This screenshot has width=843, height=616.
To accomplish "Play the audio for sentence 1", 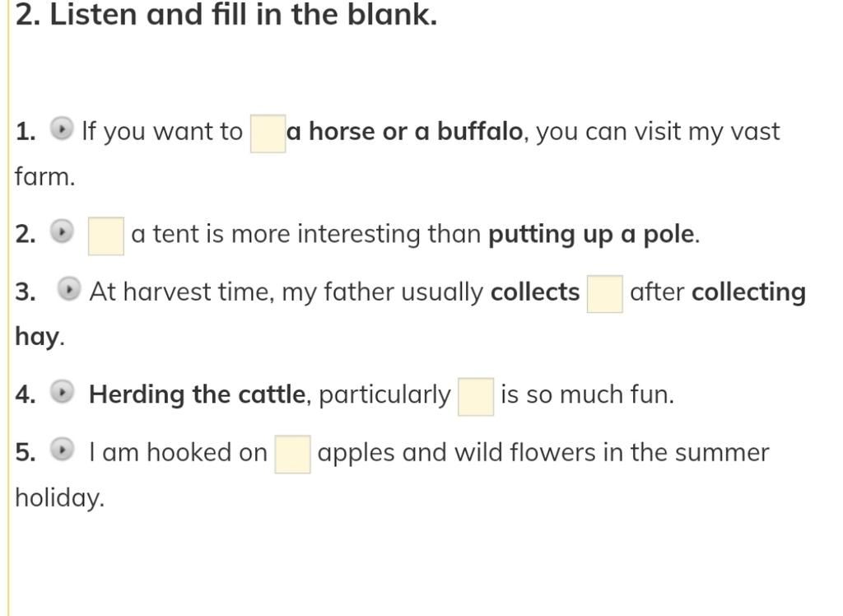I will (61, 128).
